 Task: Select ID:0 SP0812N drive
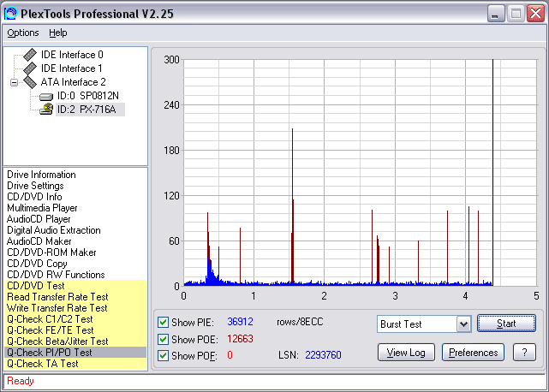88,96
